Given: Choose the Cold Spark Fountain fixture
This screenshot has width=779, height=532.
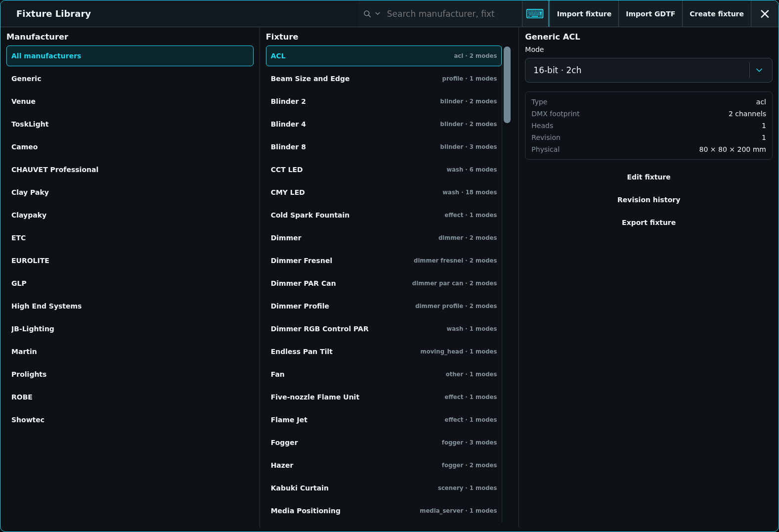Looking at the screenshot, I should [x=384, y=215].
